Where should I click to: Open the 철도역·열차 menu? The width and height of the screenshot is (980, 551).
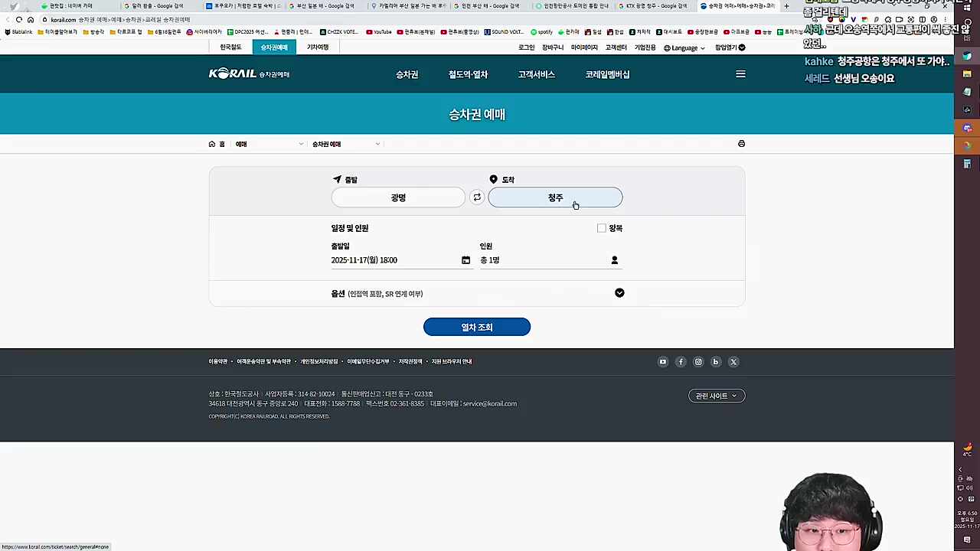click(468, 74)
